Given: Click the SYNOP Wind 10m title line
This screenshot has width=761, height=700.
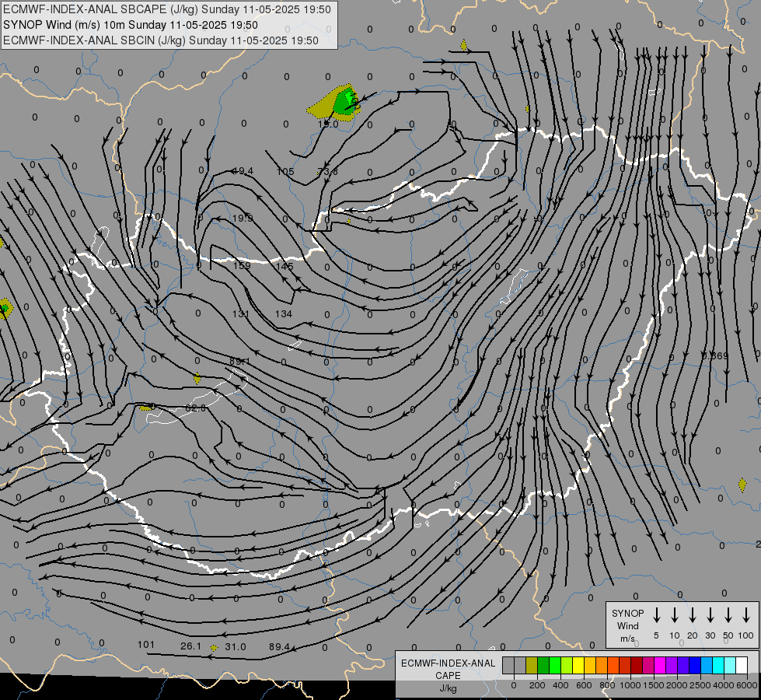Looking at the screenshot, I should (130, 25).
